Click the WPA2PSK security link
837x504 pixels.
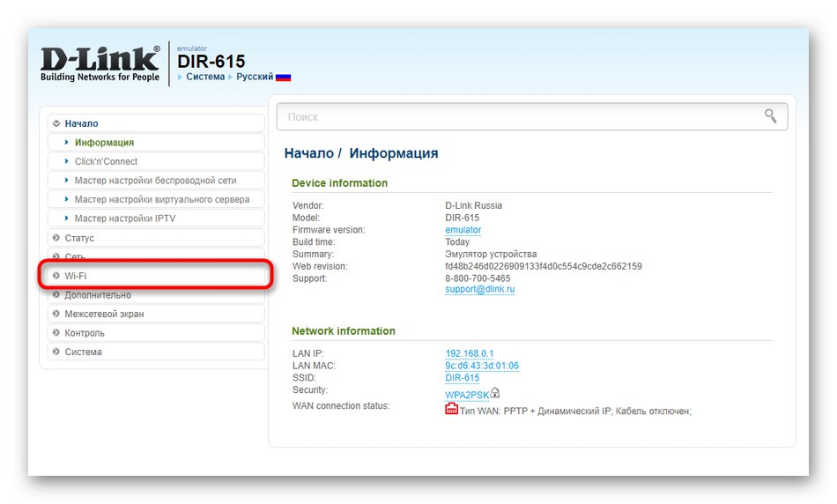pyautogui.click(x=467, y=395)
